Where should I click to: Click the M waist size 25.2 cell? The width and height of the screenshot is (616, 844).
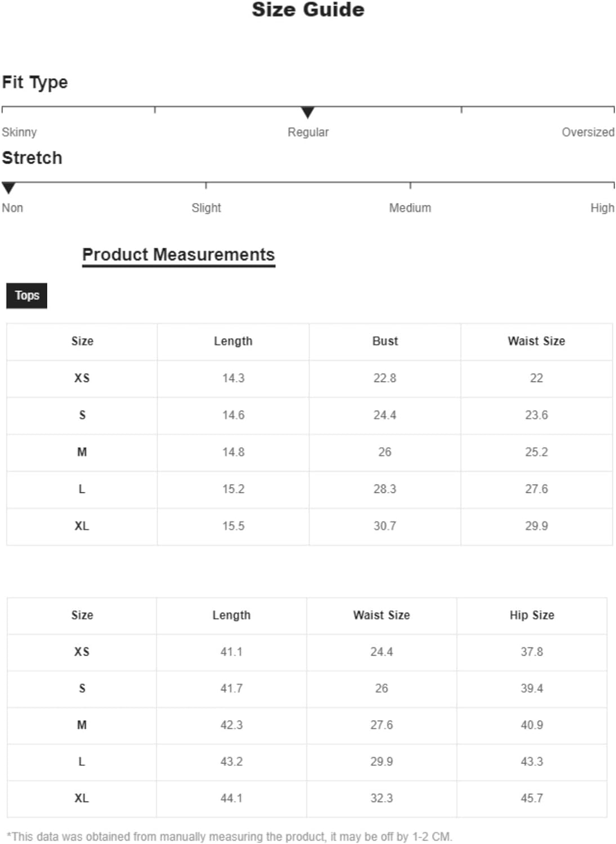coord(536,452)
